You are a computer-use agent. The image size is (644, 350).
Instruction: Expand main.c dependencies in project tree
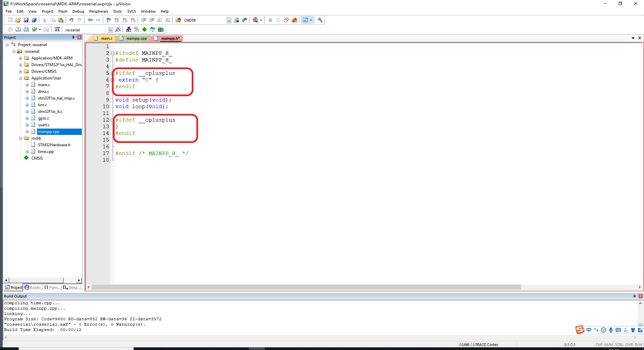point(27,85)
